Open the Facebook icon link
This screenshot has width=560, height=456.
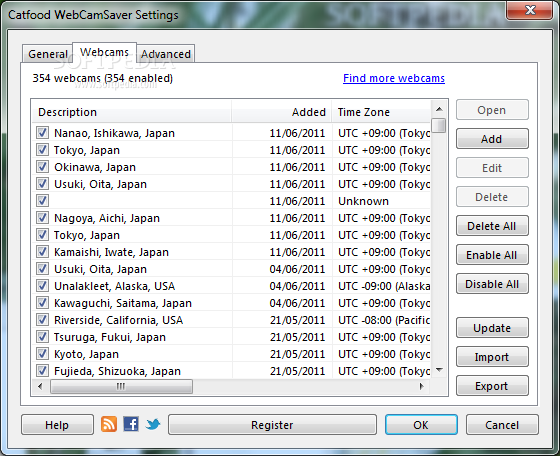pyautogui.click(x=131, y=424)
